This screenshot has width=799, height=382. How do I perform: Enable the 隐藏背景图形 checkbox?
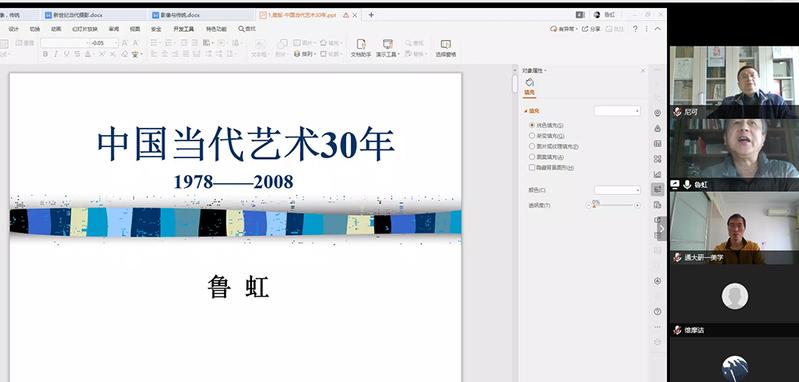pyautogui.click(x=532, y=168)
